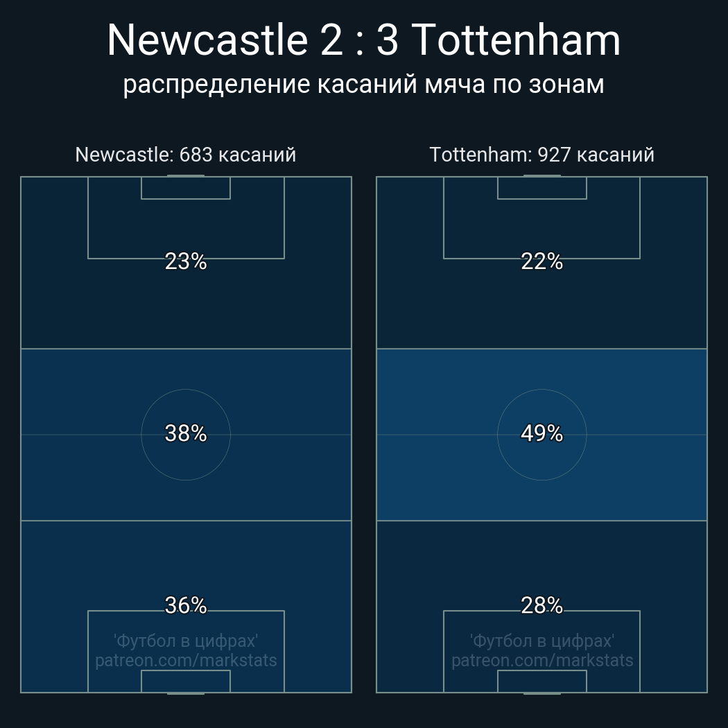The height and width of the screenshot is (728, 728).
Task: Click 'Футбол в цифрах' watermark on Newcastle pitch
Action: pyautogui.click(x=186, y=641)
